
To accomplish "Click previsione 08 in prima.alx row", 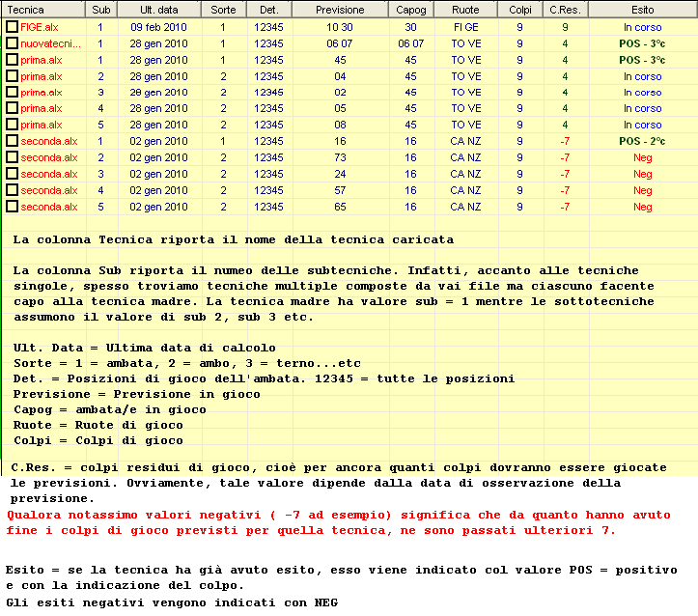I will tap(340, 125).
